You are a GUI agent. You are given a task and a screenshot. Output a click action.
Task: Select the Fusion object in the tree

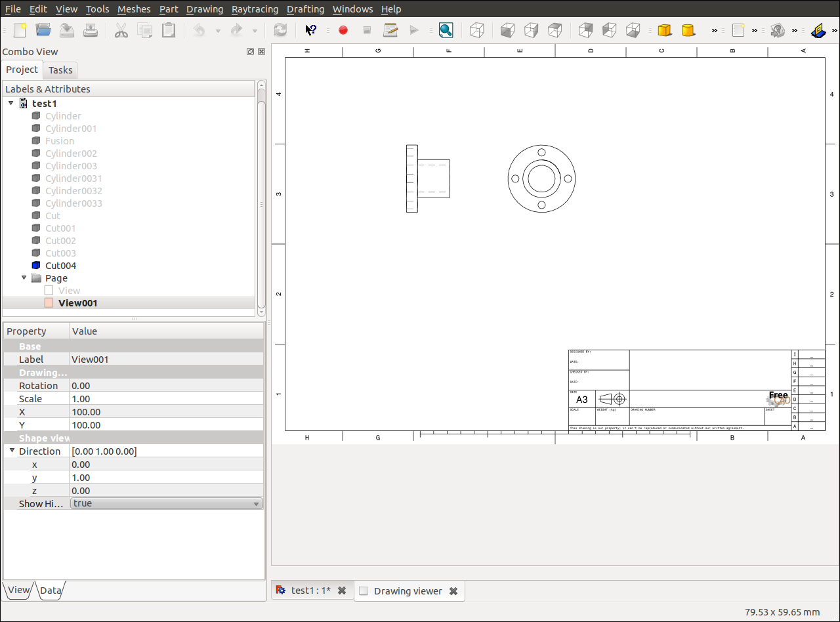(x=59, y=141)
